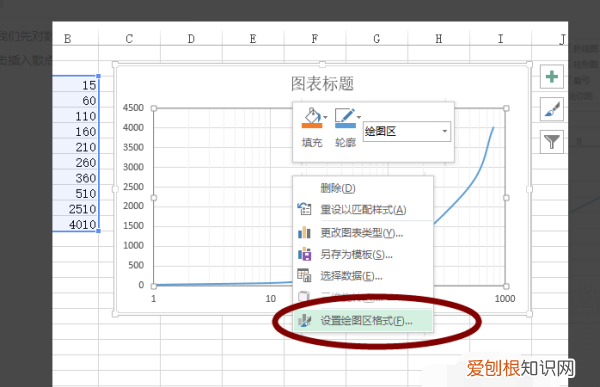Select column E header

click(x=253, y=39)
